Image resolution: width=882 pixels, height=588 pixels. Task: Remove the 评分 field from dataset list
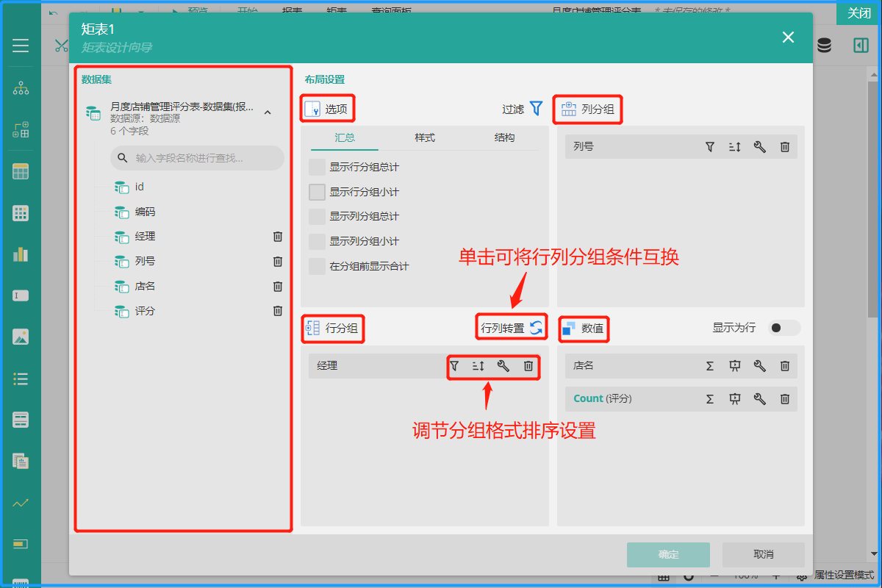(278, 311)
